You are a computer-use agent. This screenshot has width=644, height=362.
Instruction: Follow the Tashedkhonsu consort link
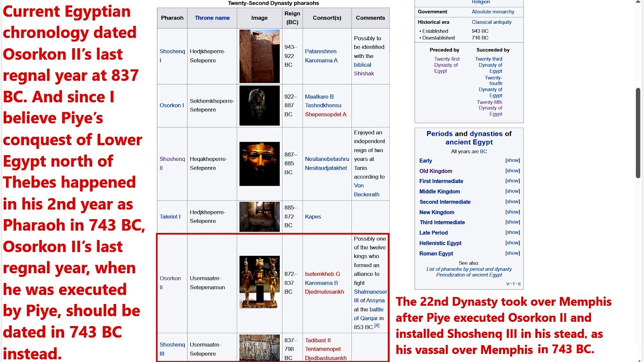[323, 105]
